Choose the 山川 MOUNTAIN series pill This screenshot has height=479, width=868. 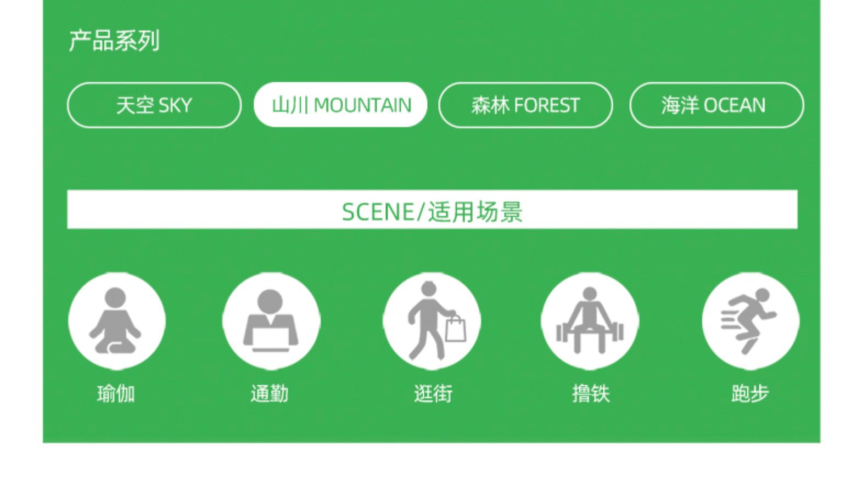[x=340, y=105]
